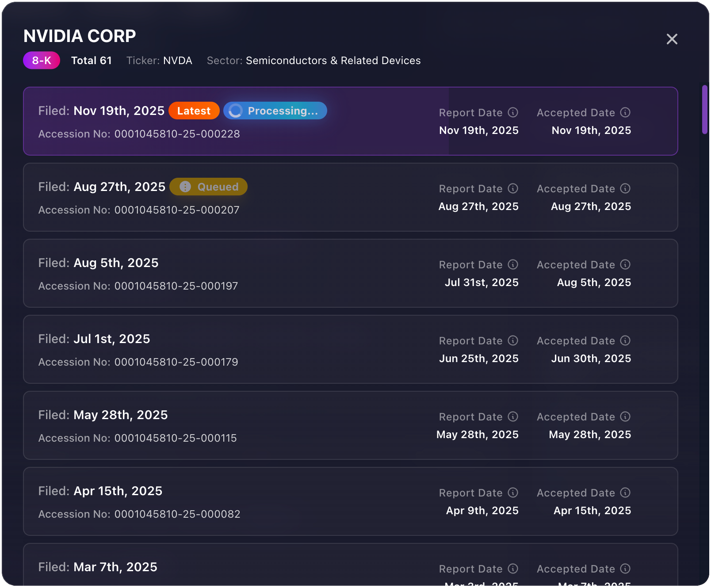Click Report Date info icon in Jul 1st filing

click(513, 340)
